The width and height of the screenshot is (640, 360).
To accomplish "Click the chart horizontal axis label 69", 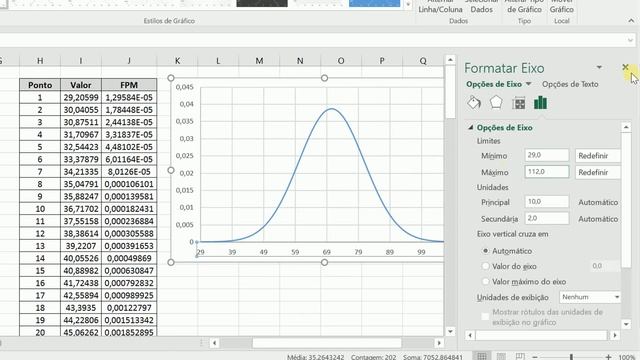I will (x=327, y=252).
